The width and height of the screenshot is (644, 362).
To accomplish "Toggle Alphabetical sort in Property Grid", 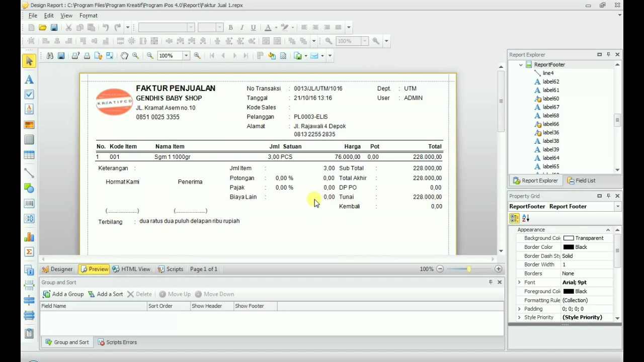I will (525, 218).
